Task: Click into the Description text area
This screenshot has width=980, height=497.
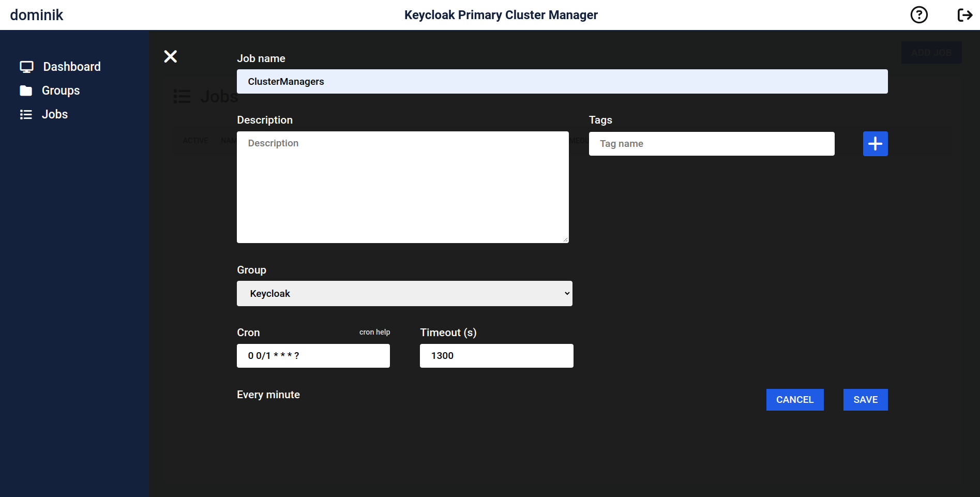Action: tap(402, 187)
